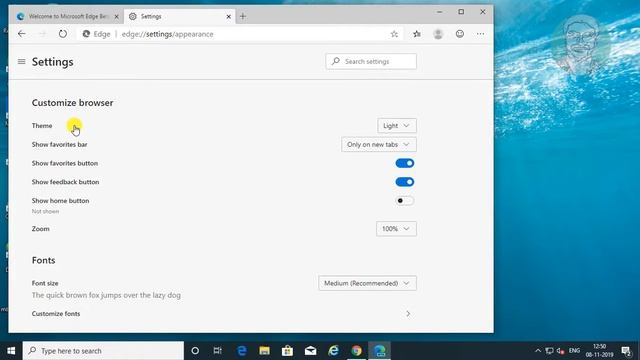Open a new tab with plus button
640x360 pixels.
pos(243,16)
